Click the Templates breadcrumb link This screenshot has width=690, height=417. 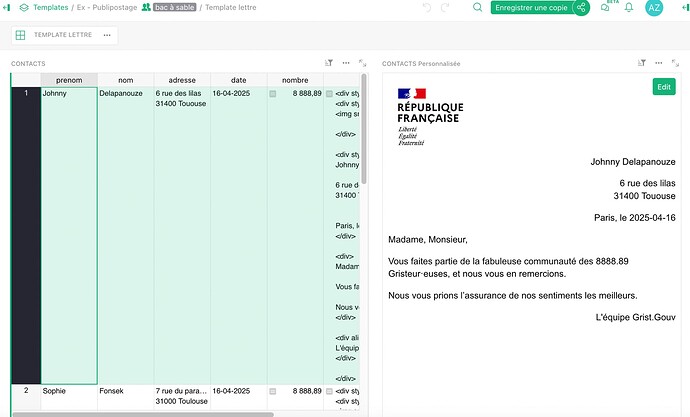point(51,7)
